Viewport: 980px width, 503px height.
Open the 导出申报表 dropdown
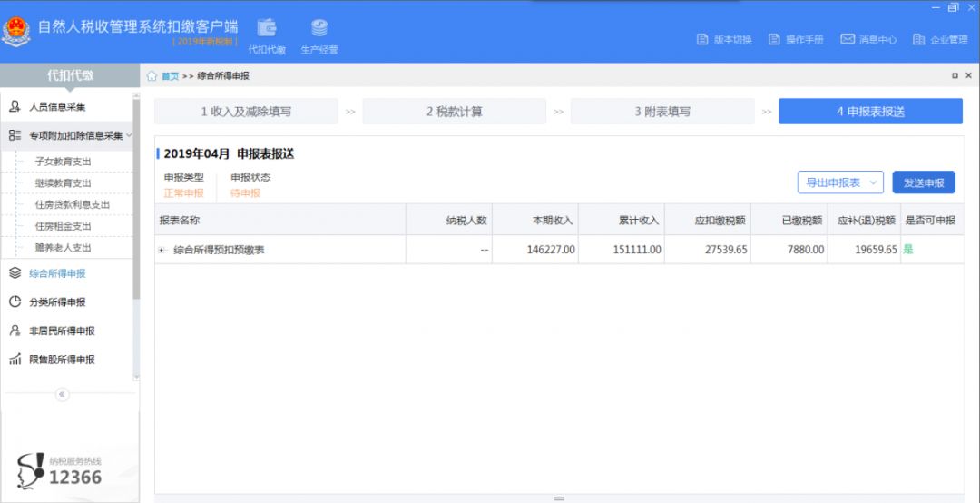(840, 182)
